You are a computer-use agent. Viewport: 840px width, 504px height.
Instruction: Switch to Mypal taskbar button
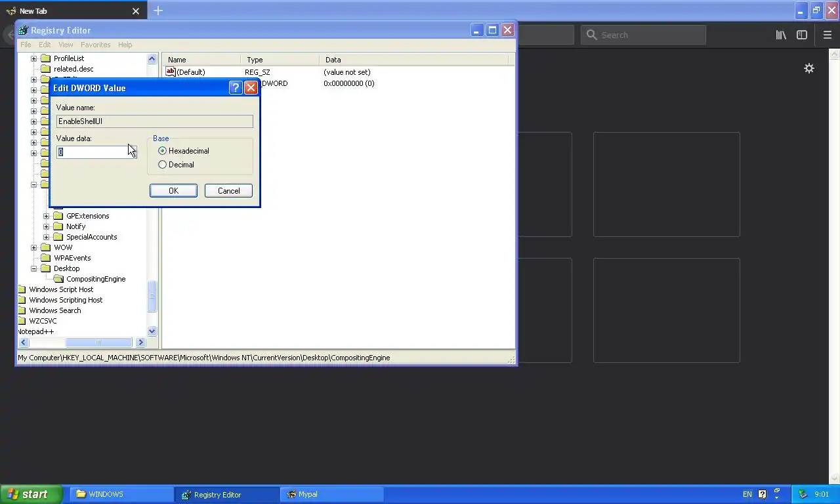click(333, 494)
